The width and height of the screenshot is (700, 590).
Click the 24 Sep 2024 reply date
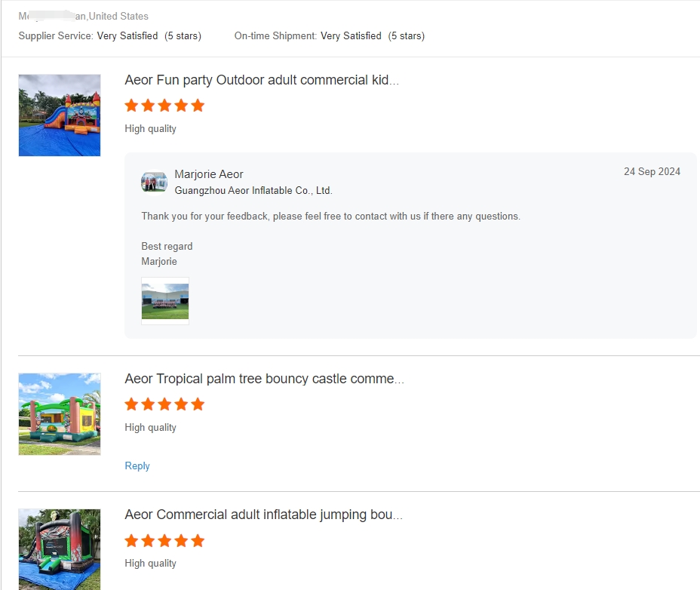point(652,171)
